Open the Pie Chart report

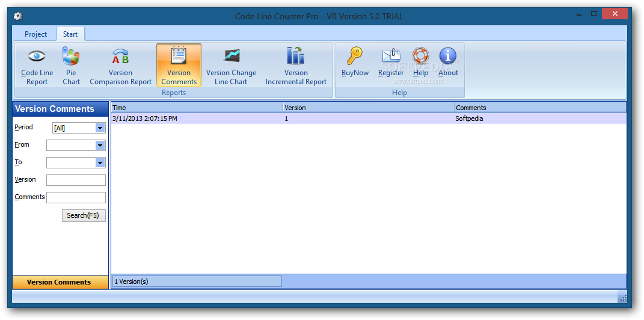71,66
